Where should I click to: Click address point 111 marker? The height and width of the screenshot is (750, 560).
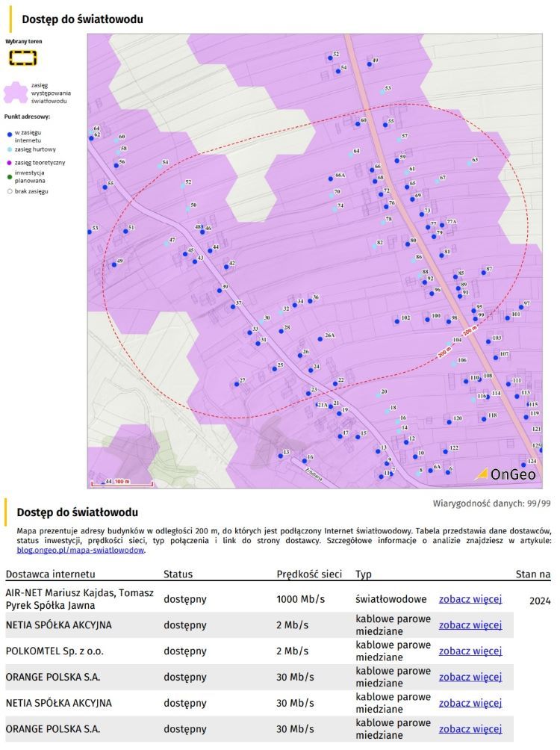pyautogui.click(x=508, y=384)
